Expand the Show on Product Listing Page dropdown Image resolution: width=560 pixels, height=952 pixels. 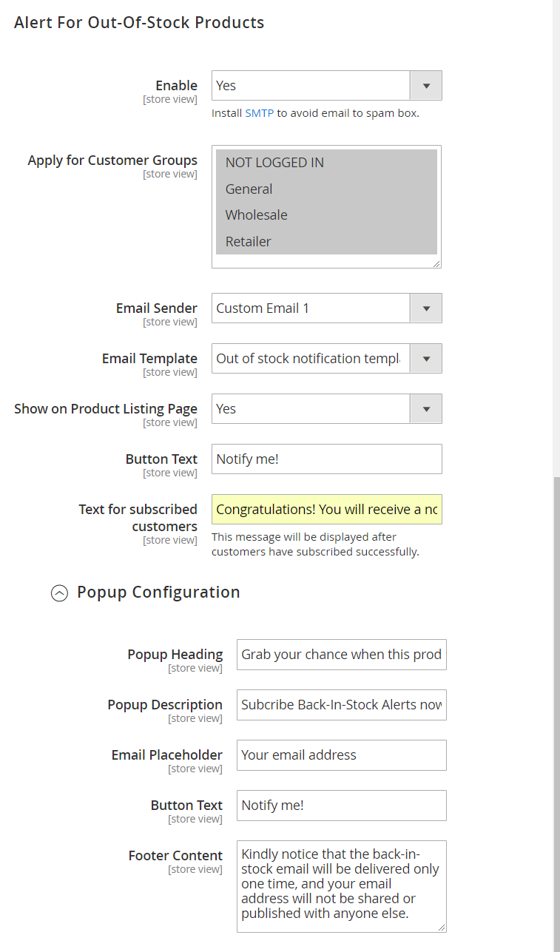pyautogui.click(x=326, y=409)
